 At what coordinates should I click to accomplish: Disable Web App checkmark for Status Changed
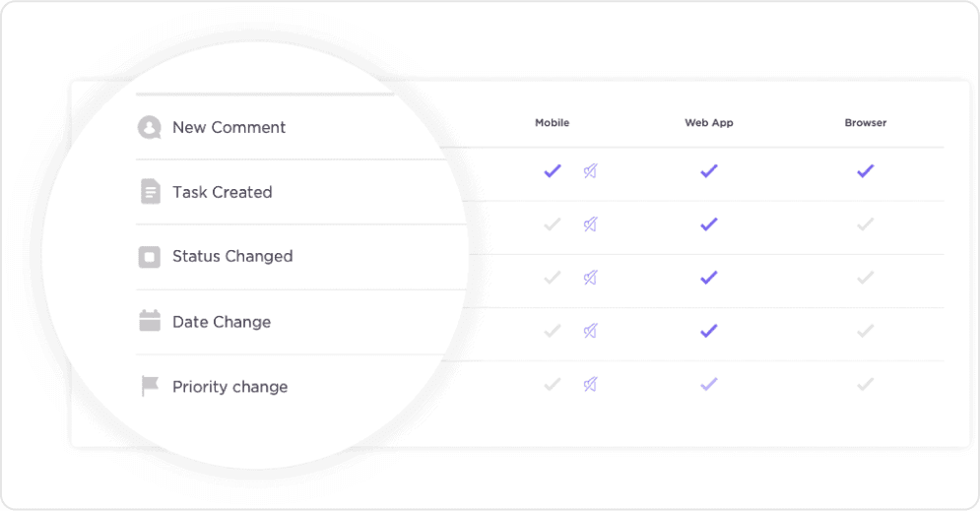point(709,278)
